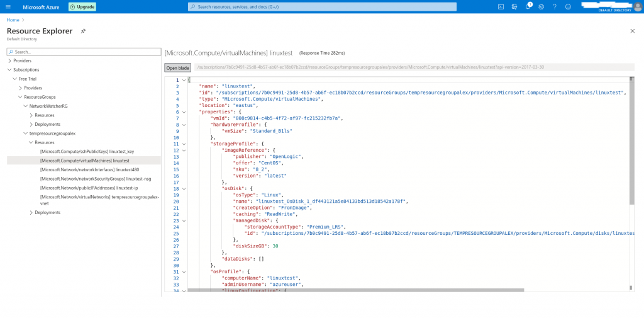Click the "ReadWrite" caching value
Viewport: 644px width, 318px height.
[x=281, y=215]
